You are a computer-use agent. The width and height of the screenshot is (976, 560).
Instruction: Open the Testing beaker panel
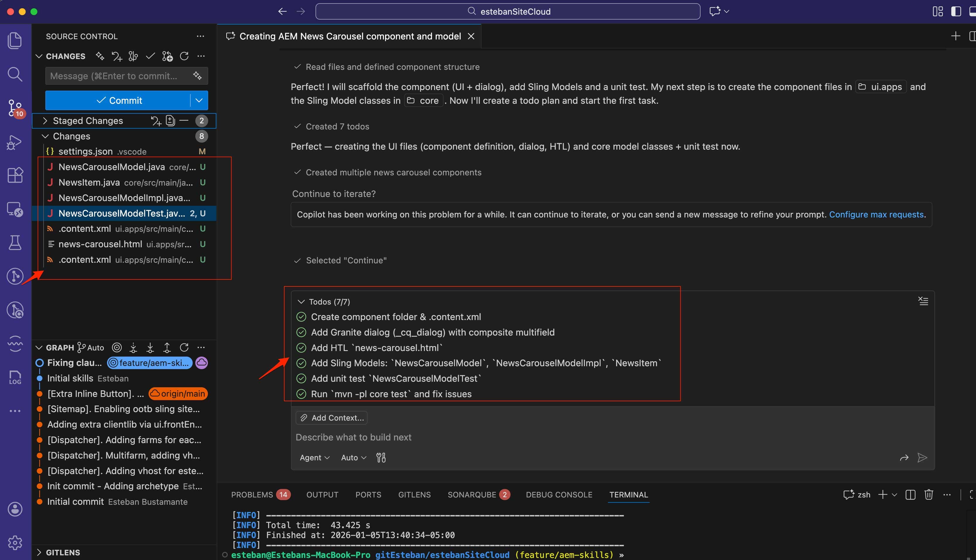(15, 243)
